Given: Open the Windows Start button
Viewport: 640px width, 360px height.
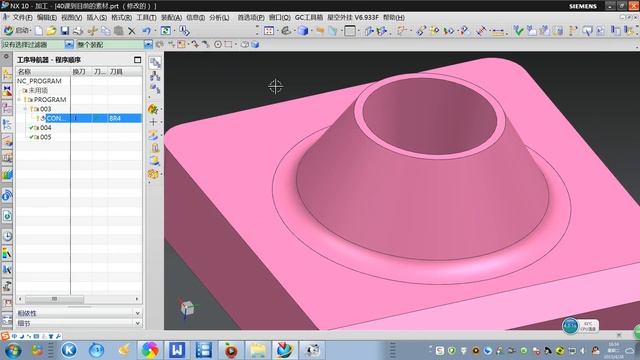Looking at the screenshot, I should click(x=13, y=350).
